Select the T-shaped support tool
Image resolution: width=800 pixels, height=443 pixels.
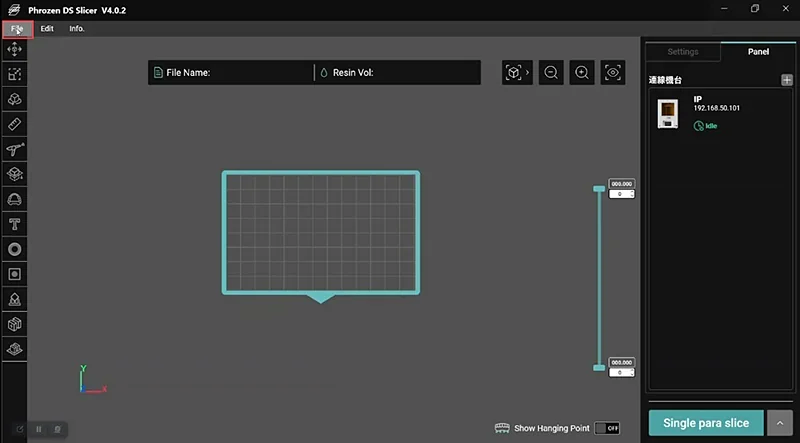pos(14,225)
